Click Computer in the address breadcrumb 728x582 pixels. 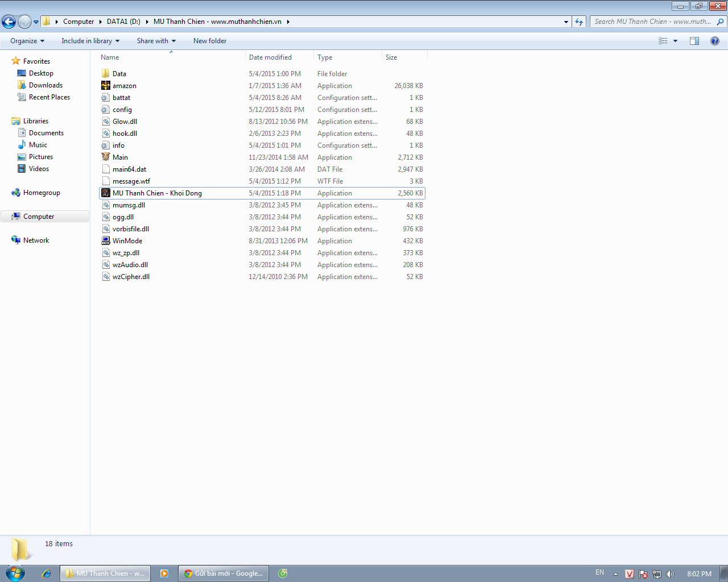[78, 22]
